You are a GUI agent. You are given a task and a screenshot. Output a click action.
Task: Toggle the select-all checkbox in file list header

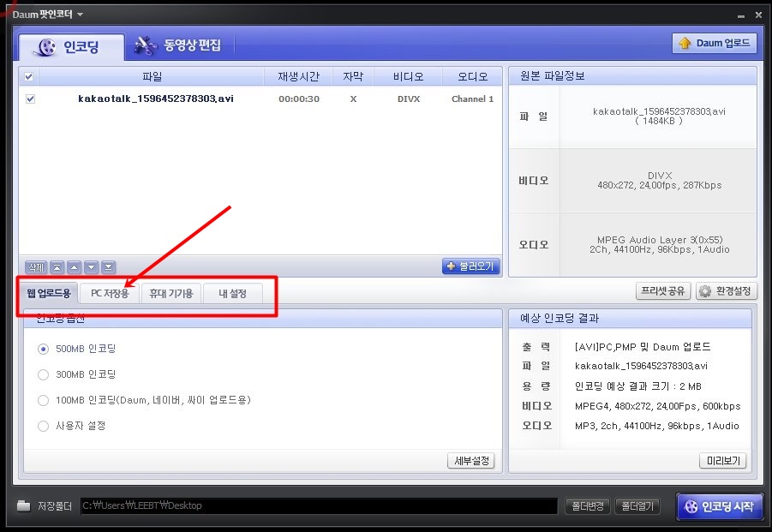(x=28, y=76)
